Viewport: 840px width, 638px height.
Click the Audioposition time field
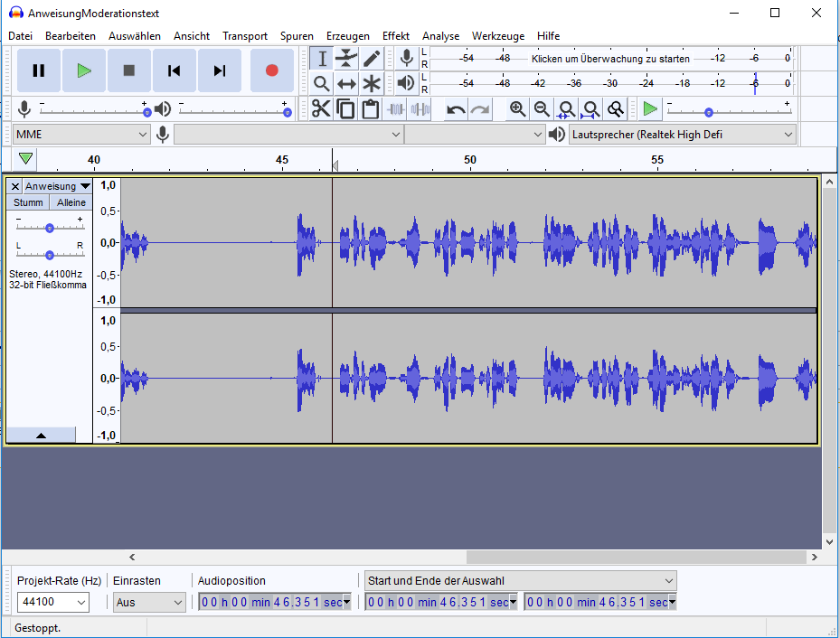click(x=273, y=603)
